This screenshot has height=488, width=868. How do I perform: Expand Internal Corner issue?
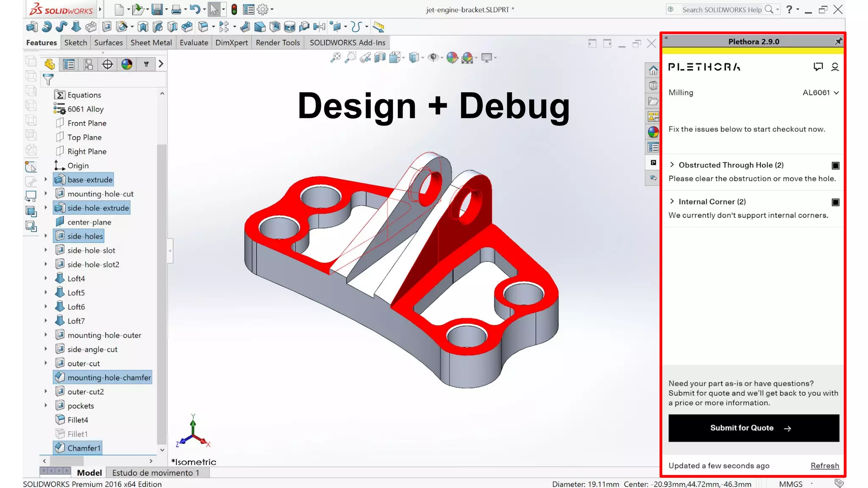[672, 202]
